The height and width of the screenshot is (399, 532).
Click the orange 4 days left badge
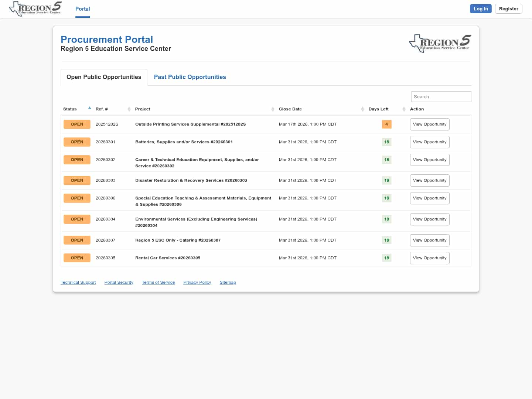[386, 125]
